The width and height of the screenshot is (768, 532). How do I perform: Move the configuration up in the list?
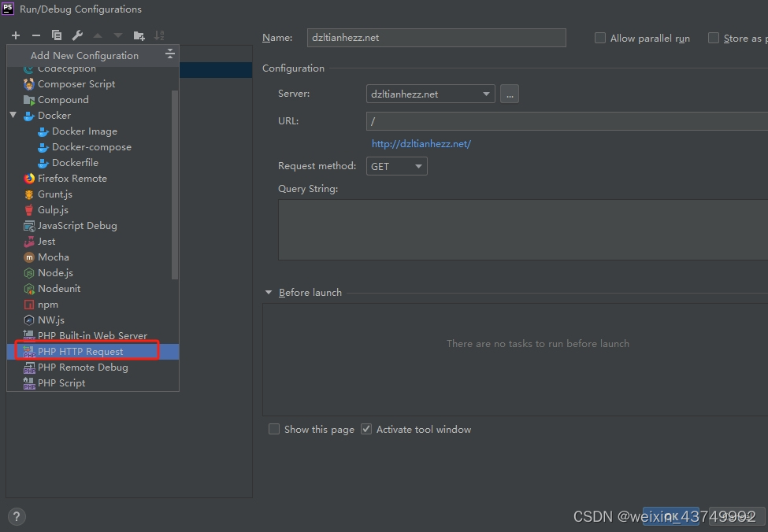point(97,35)
